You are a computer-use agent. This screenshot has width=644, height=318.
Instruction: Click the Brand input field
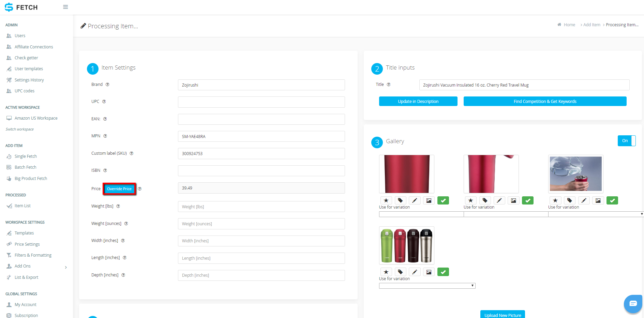[x=261, y=85]
